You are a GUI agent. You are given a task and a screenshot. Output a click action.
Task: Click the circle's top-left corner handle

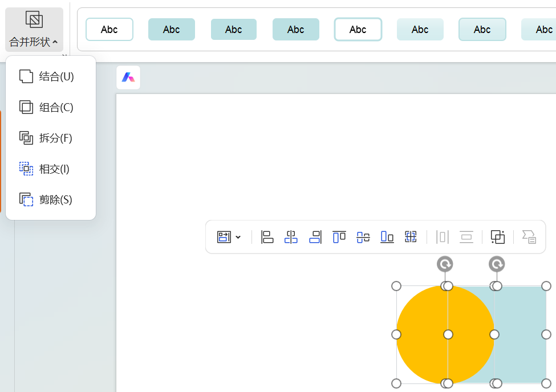[396, 286]
